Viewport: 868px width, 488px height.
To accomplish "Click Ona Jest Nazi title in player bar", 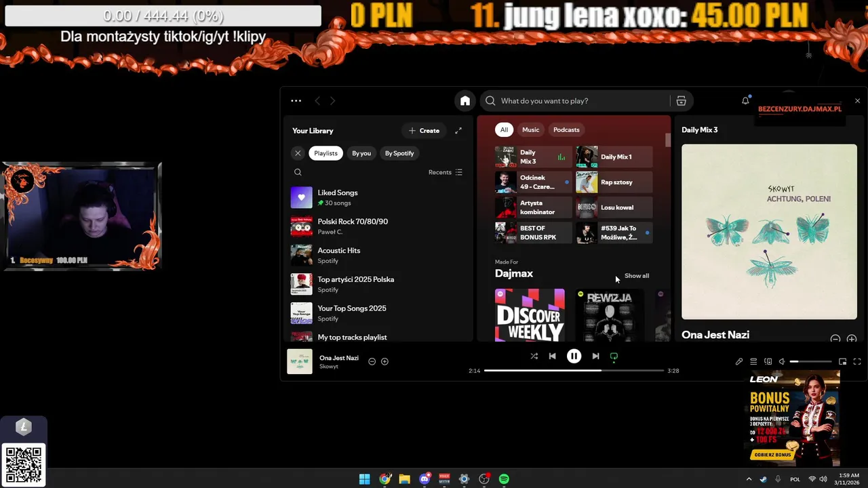I will tap(339, 358).
